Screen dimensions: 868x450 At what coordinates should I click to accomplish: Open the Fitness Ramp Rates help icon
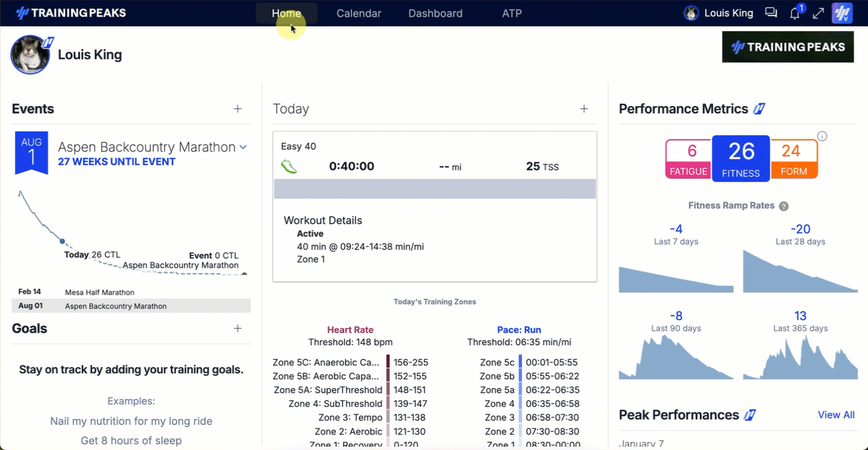point(784,206)
